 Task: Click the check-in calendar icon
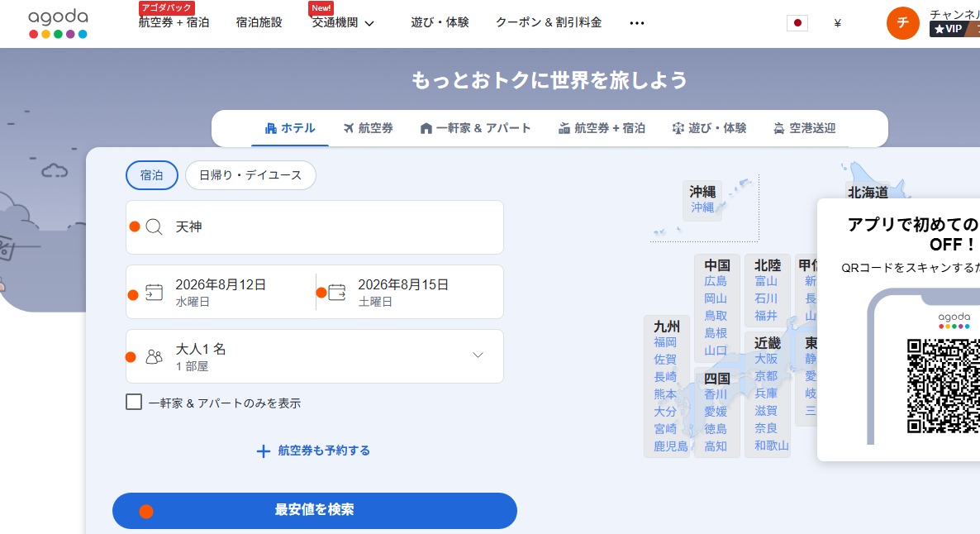click(154, 292)
